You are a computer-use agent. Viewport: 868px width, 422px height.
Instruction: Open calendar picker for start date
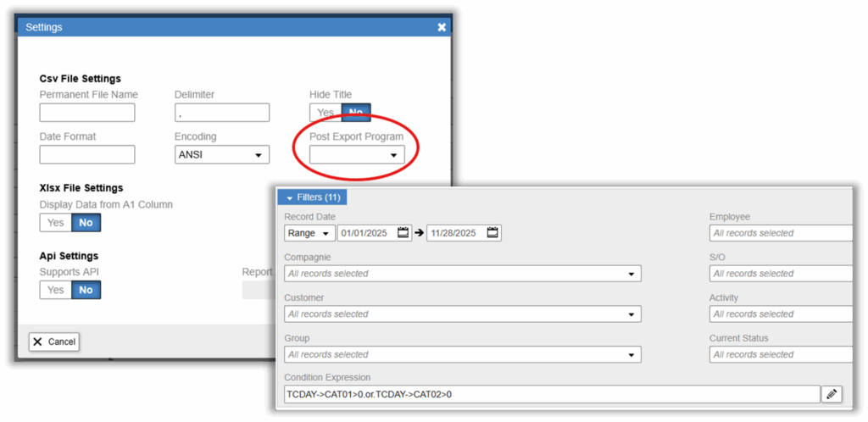(x=403, y=233)
